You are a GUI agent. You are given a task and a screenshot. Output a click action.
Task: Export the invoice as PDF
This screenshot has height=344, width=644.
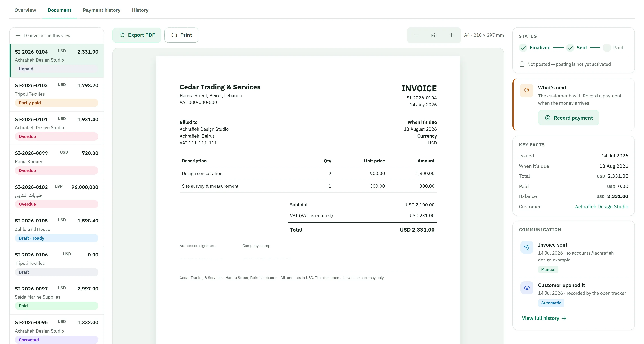coord(137,35)
